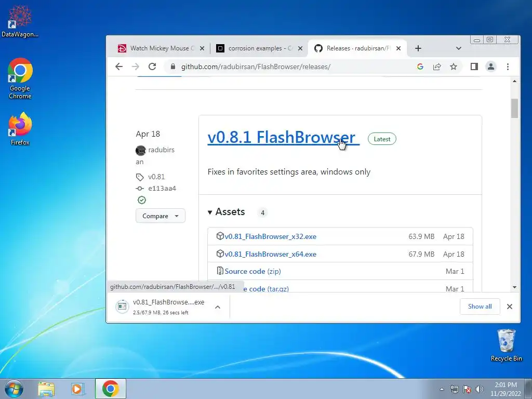Select the Google Chrome desktop icon
The height and width of the screenshot is (399, 532).
coord(20,79)
